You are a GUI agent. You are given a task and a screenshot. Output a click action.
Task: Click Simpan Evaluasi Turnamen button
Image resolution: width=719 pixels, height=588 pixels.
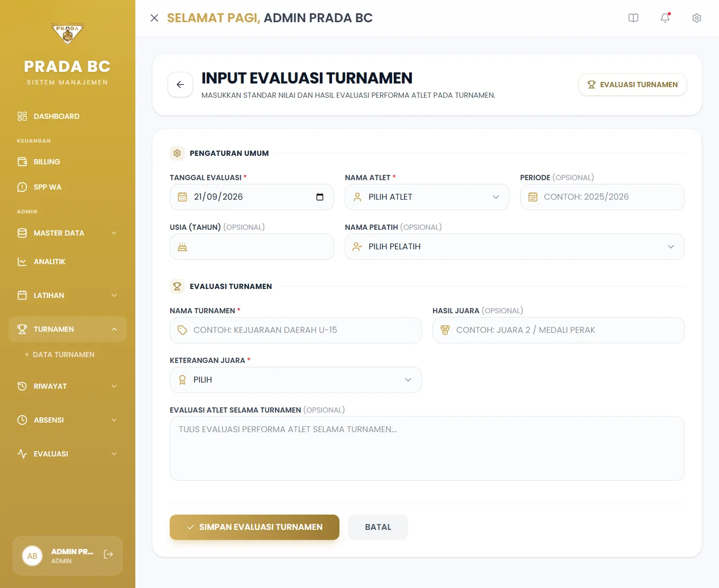pos(254,527)
